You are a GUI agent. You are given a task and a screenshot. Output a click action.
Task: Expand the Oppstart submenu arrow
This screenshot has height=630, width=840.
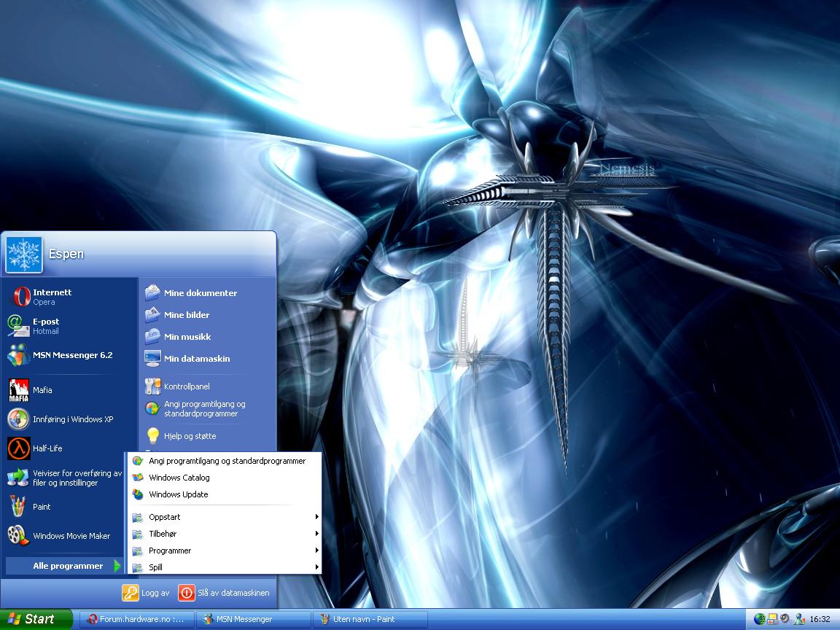pyautogui.click(x=316, y=517)
